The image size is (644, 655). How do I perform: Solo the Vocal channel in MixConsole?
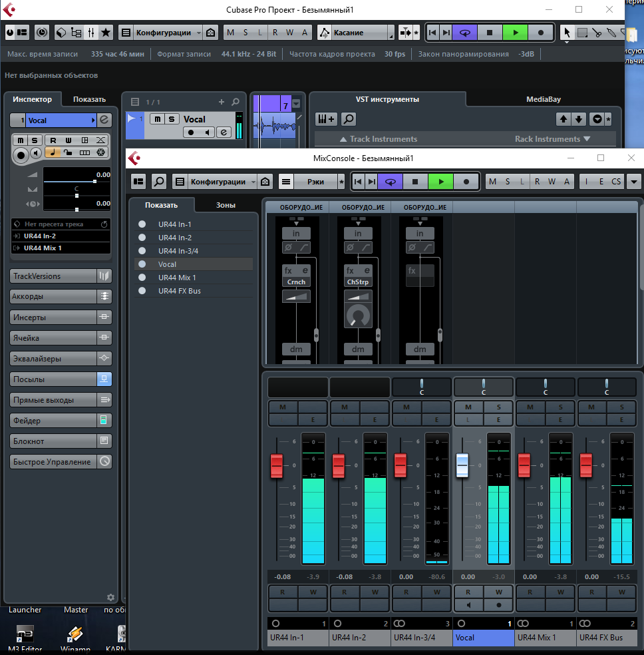498,407
